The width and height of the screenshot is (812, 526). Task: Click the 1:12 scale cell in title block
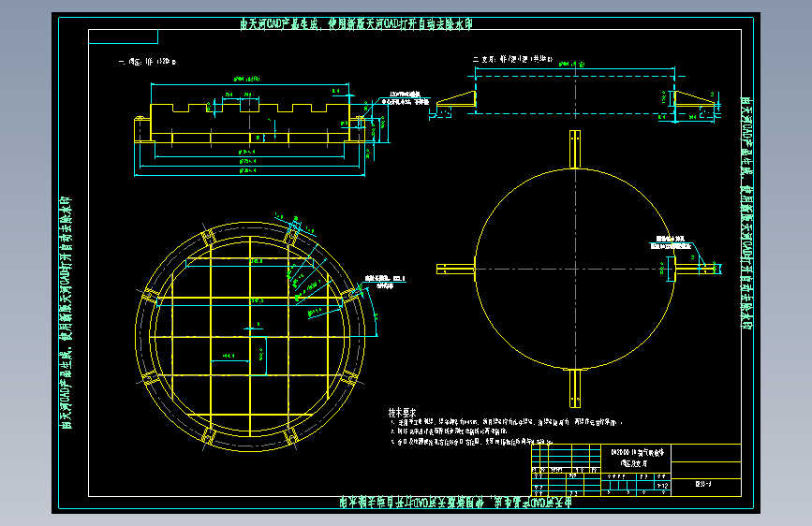pos(662,485)
